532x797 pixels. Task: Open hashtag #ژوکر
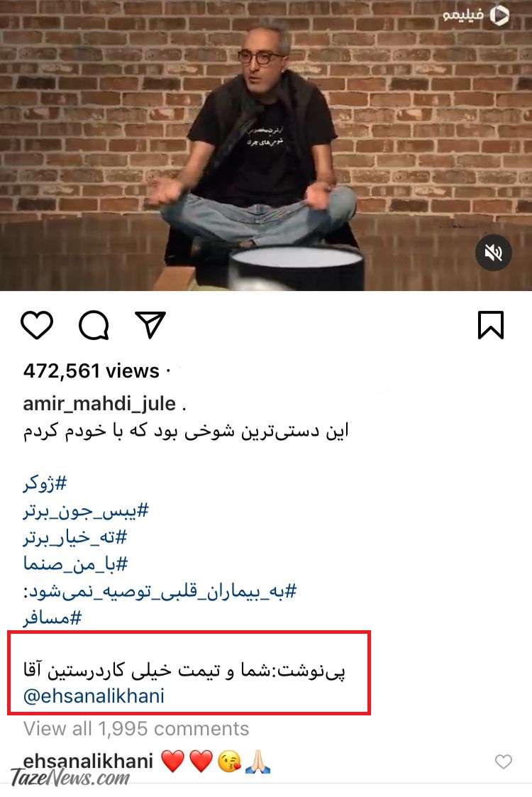45,483
